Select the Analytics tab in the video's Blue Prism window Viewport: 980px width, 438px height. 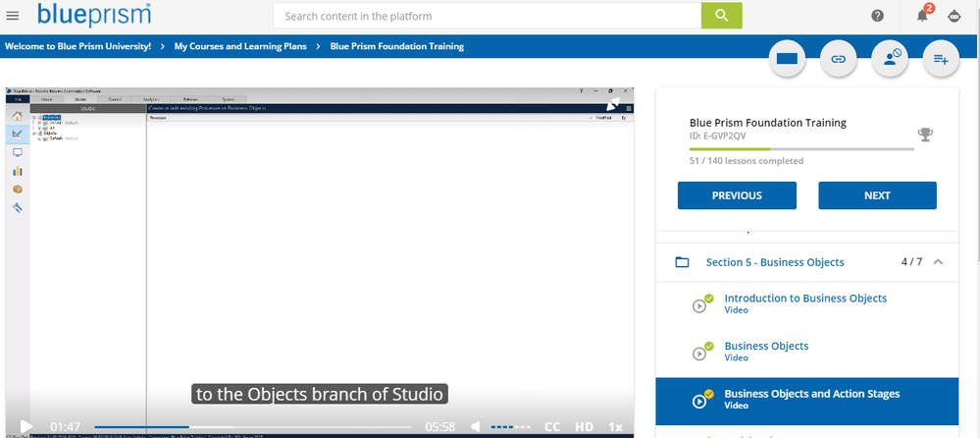(151, 99)
